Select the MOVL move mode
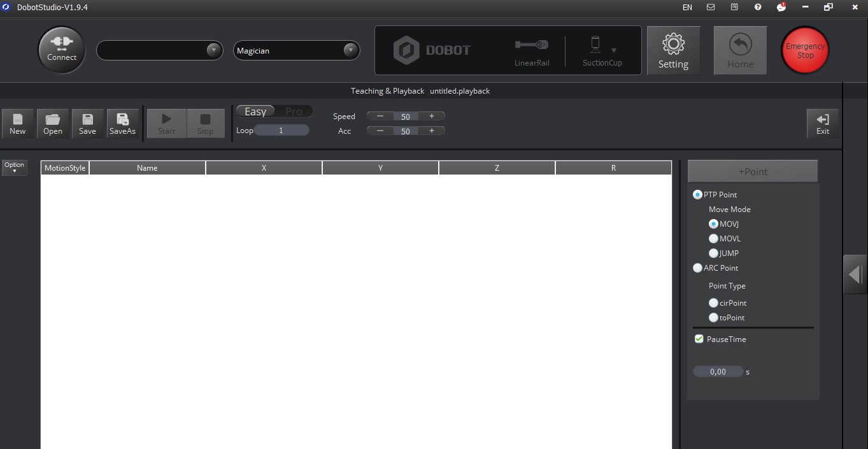Image resolution: width=868 pixels, height=449 pixels. 714,238
